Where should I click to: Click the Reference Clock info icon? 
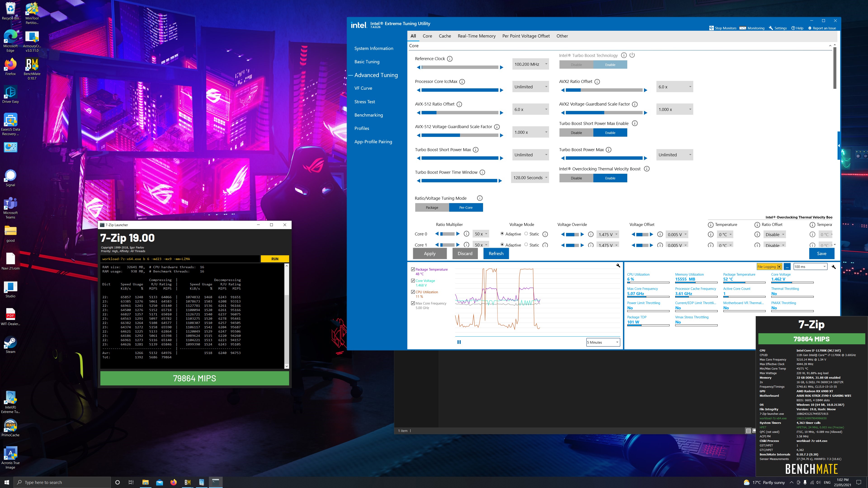click(450, 59)
